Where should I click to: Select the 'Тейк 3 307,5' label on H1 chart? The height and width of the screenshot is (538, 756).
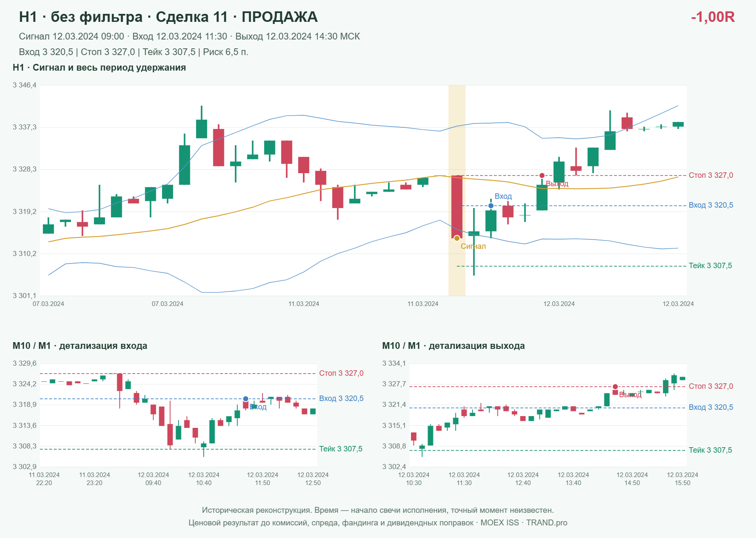pos(710,266)
